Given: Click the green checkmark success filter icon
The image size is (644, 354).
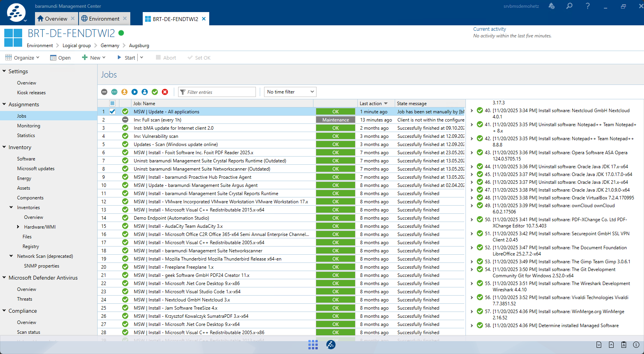Looking at the screenshot, I should (x=155, y=92).
